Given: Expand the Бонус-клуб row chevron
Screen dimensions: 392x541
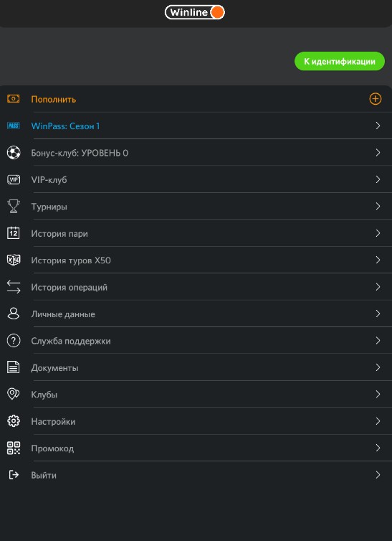Looking at the screenshot, I should tap(378, 153).
